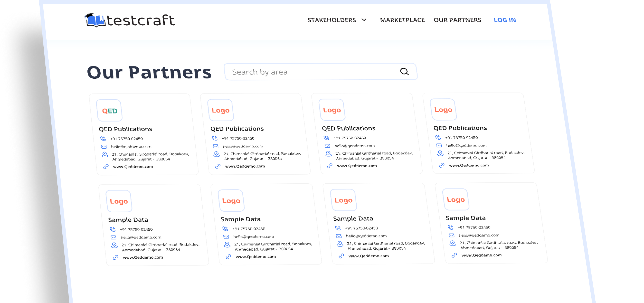This screenshot has height=303, width=644.
Task: Click Logo placeholder of fourth QED Publications card
Action: pos(443,109)
